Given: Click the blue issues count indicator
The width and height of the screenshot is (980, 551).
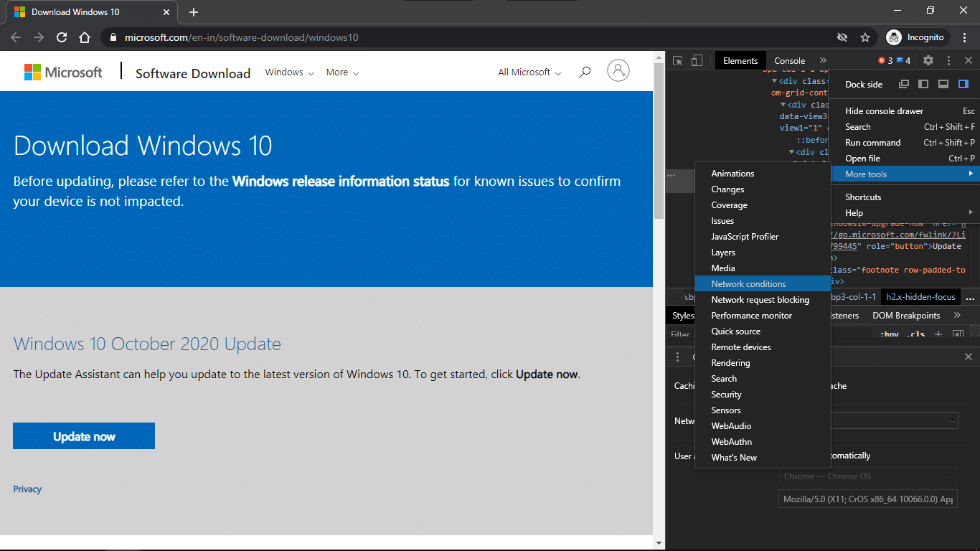Looking at the screenshot, I should pos(903,61).
